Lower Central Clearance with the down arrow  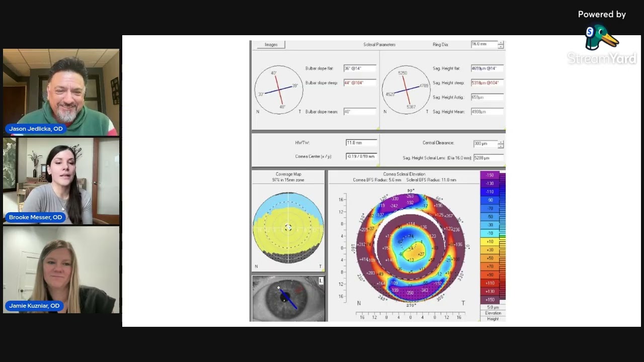pos(501,146)
